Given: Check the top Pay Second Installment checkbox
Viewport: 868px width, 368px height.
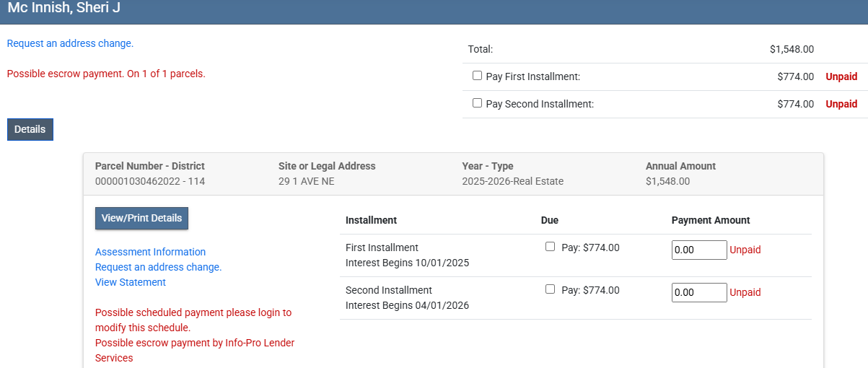Looking at the screenshot, I should tap(477, 103).
